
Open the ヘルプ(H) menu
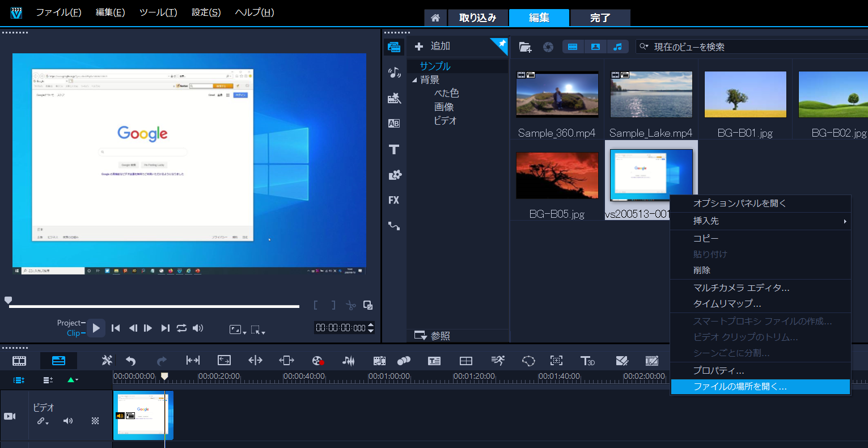(x=255, y=12)
